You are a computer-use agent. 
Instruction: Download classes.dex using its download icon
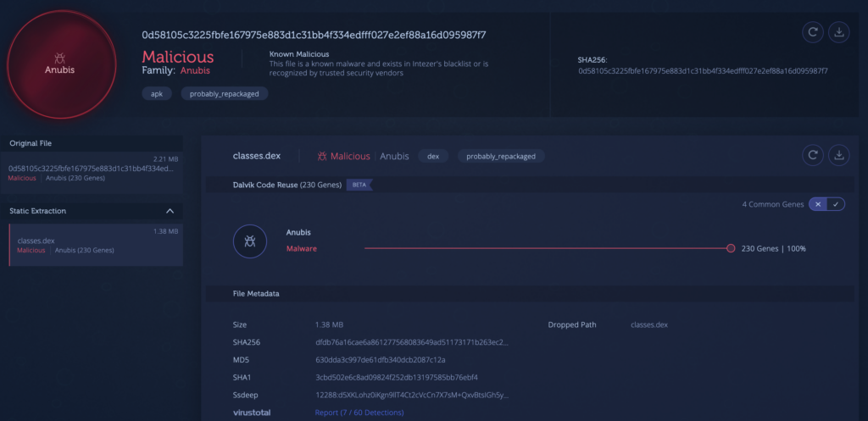[x=838, y=155]
